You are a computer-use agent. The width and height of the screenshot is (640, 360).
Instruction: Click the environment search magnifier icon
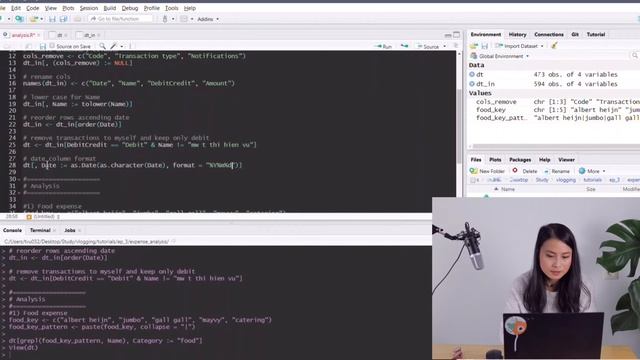point(635,56)
